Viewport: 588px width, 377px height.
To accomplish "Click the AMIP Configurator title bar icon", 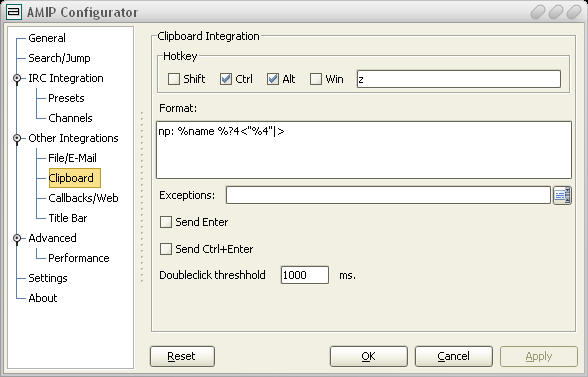I will click(x=14, y=12).
